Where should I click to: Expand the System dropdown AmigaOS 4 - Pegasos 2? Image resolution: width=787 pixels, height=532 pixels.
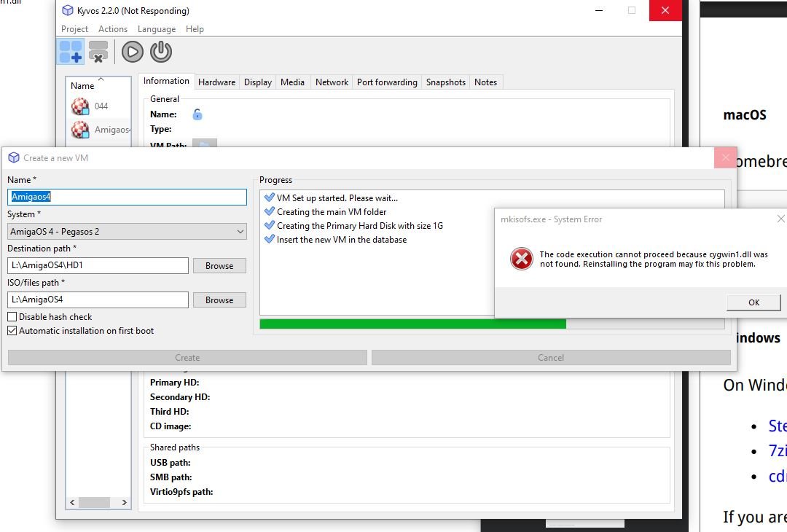pos(127,231)
